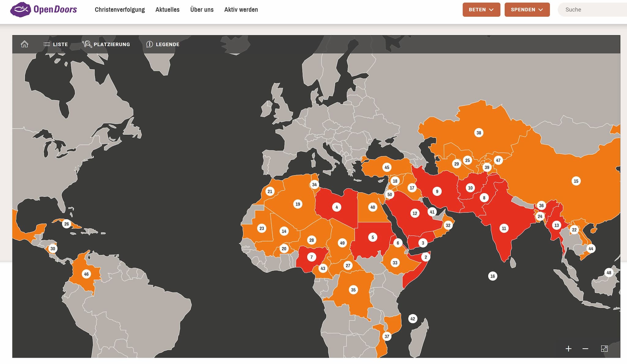Select map marker 19 on Algeria

298,204
